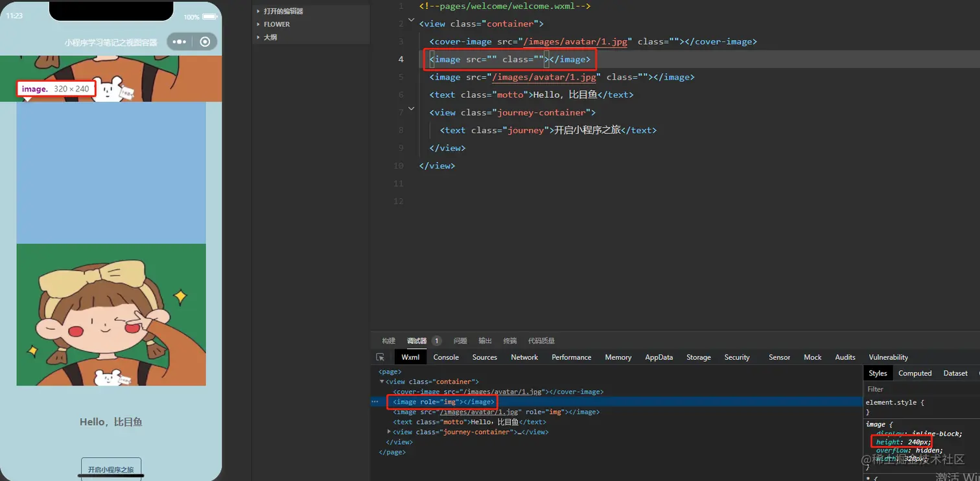Switch to the 输出 panel tab
The image size is (980, 481).
(485, 341)
